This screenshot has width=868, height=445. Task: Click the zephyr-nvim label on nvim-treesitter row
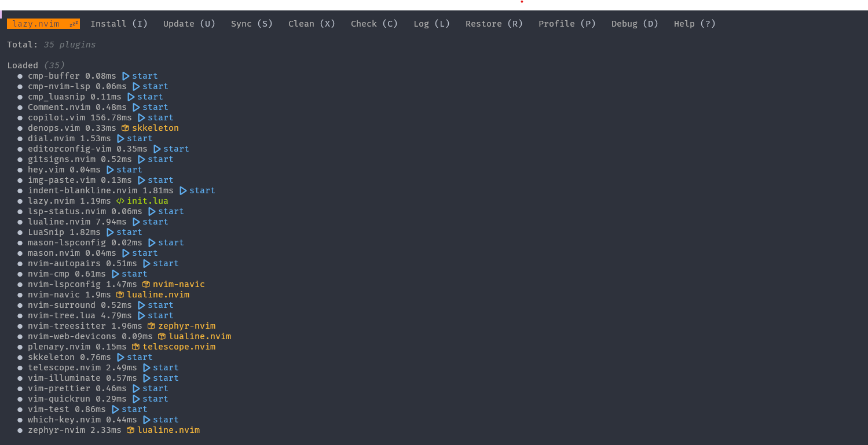(x=186, y=326)
